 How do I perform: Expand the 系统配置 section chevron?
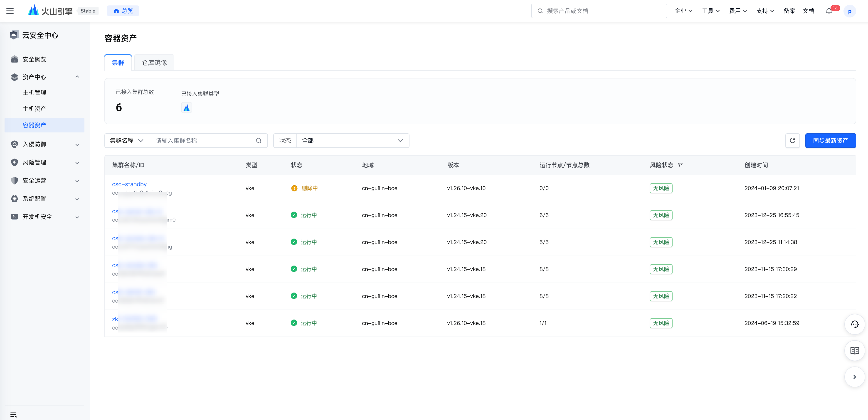77,199
